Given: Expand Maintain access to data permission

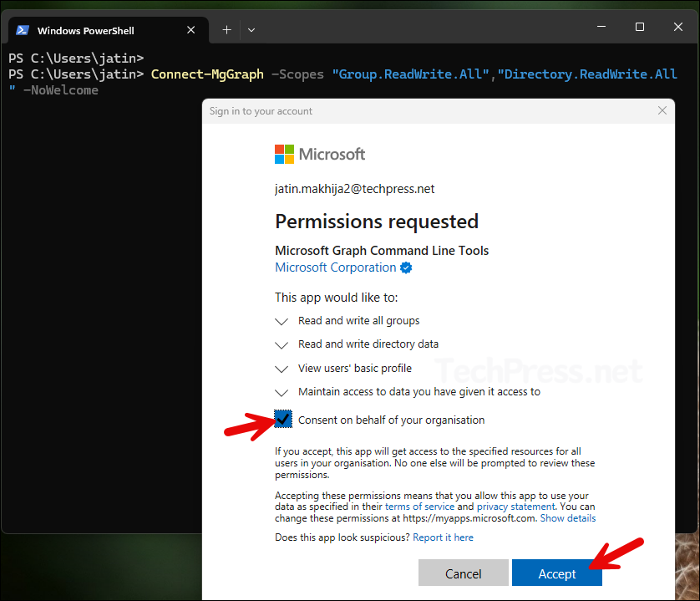Looking at the screenshot, I should 282,392.
